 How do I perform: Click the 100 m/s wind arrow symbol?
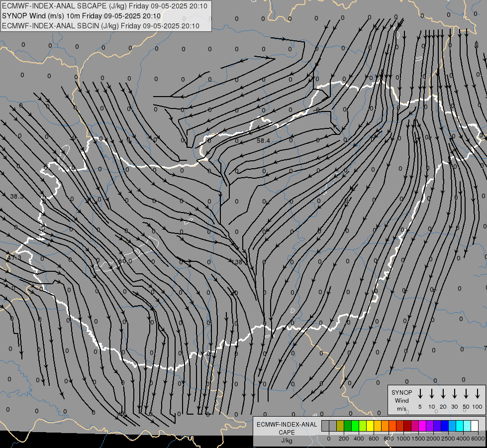[478, 393]
